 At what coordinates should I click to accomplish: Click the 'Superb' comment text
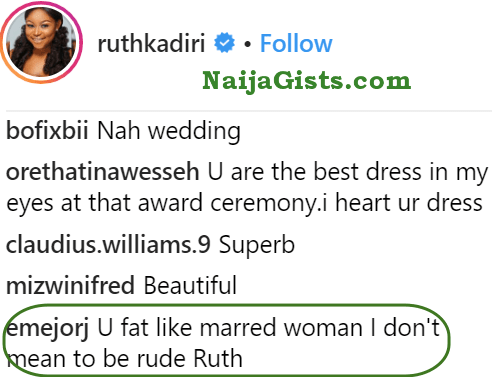point(257,246)
